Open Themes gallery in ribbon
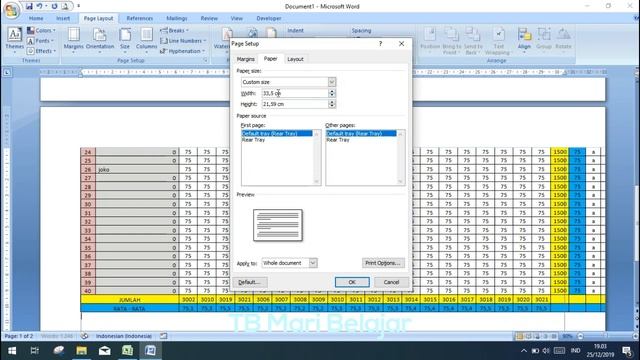Image resolution: width=640 pixels, height=360 pixels. click(x=14, y=40)
